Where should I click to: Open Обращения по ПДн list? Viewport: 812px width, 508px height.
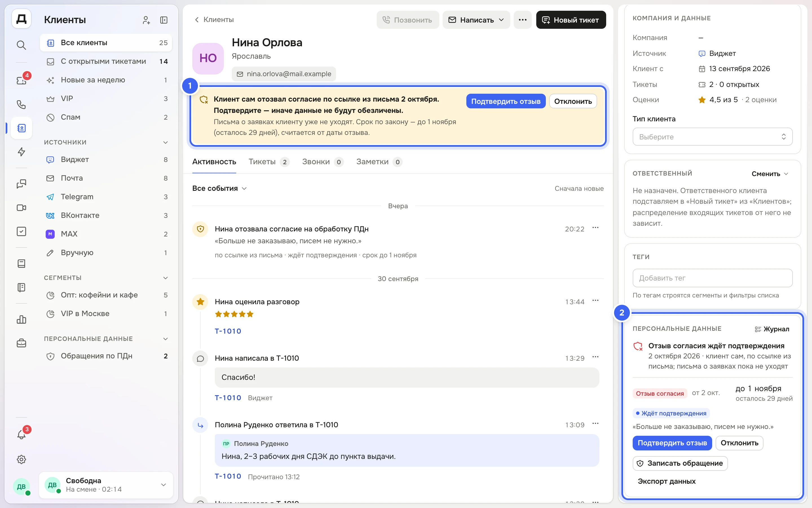106,356
